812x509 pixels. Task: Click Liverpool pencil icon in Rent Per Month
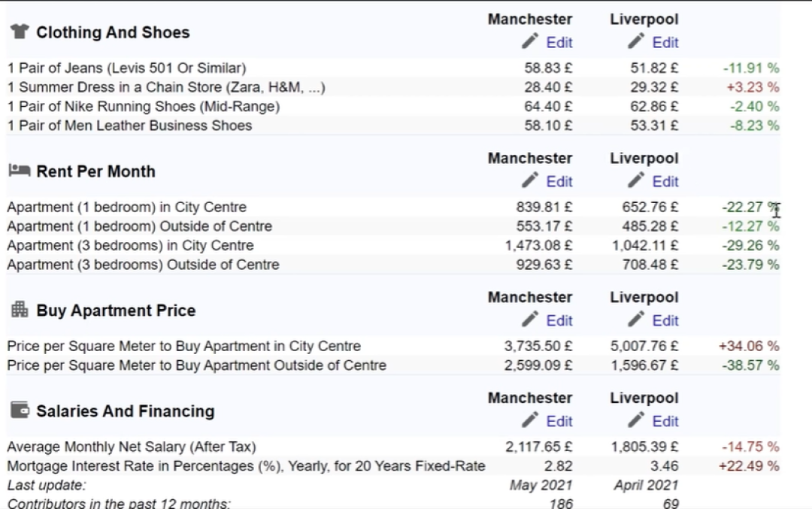637,180
